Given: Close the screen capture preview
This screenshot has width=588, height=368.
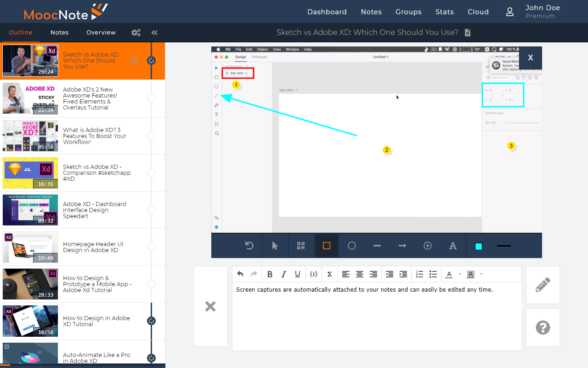Looking at the screenshot, I should (531, 57).
